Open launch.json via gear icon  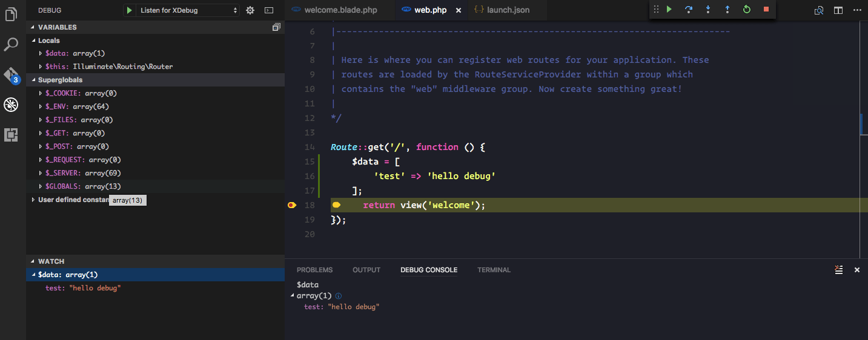(x=250, y=10)
